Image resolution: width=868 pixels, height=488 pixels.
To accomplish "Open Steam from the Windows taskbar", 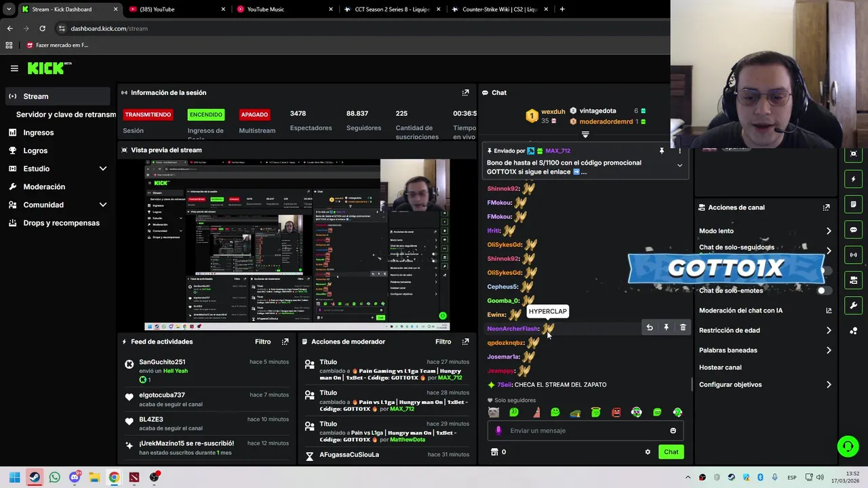I will click(35, 477).
